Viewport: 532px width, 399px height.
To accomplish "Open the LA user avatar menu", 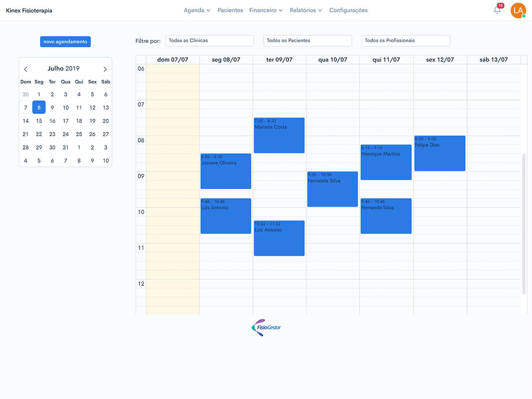I will pyautogui.click(x=518, y=10).
